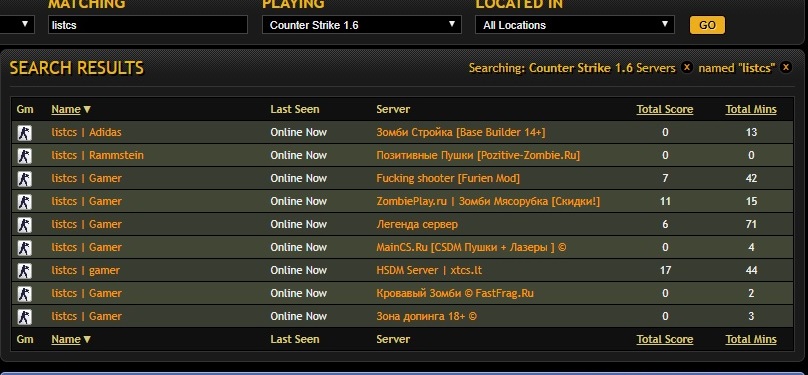Click the game icon in the Rammstein row
Viewport: 808px width, 375px height.
[x=24, y=156]
